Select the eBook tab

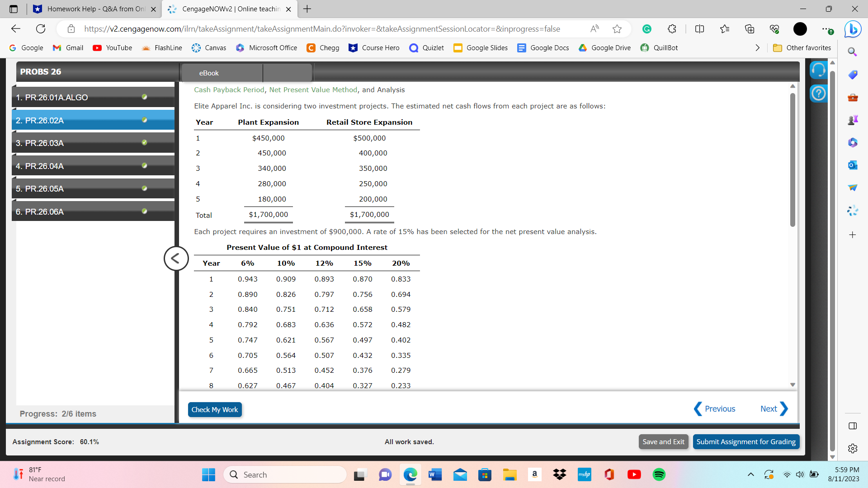[208, 73]
